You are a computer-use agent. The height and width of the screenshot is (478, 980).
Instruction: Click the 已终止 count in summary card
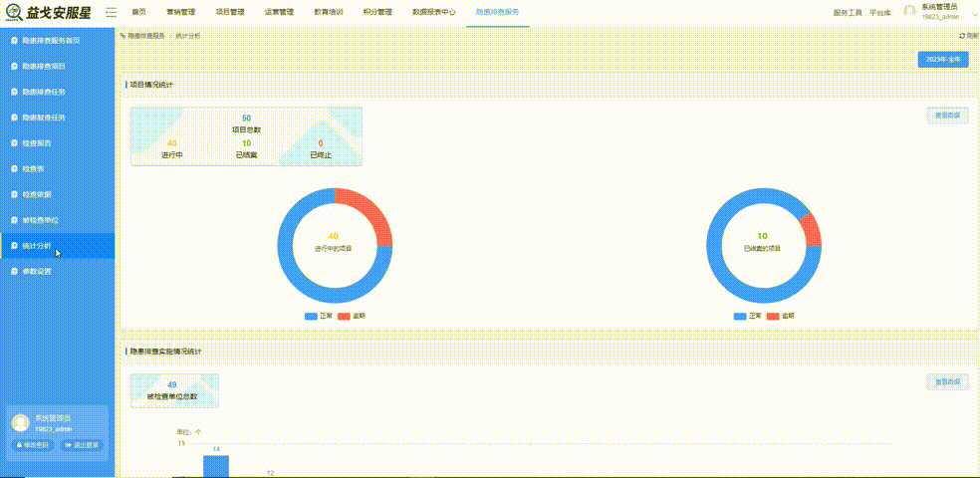321,143
